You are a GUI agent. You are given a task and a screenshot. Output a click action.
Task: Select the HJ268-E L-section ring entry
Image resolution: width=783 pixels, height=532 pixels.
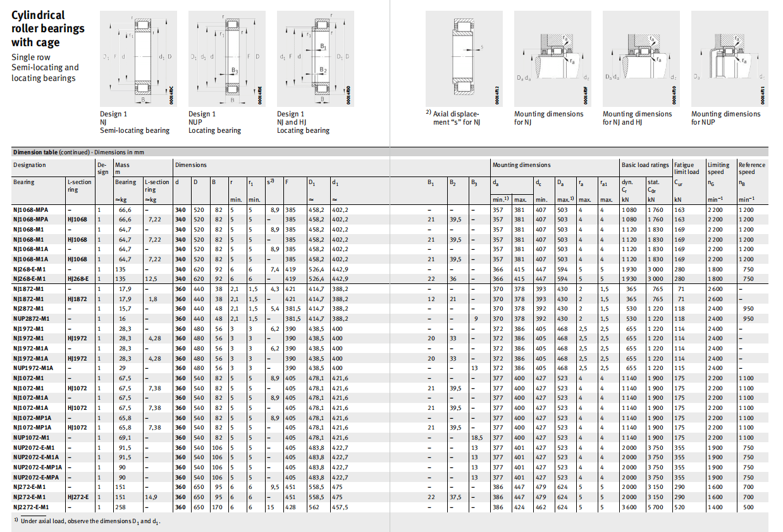[78, 279]
